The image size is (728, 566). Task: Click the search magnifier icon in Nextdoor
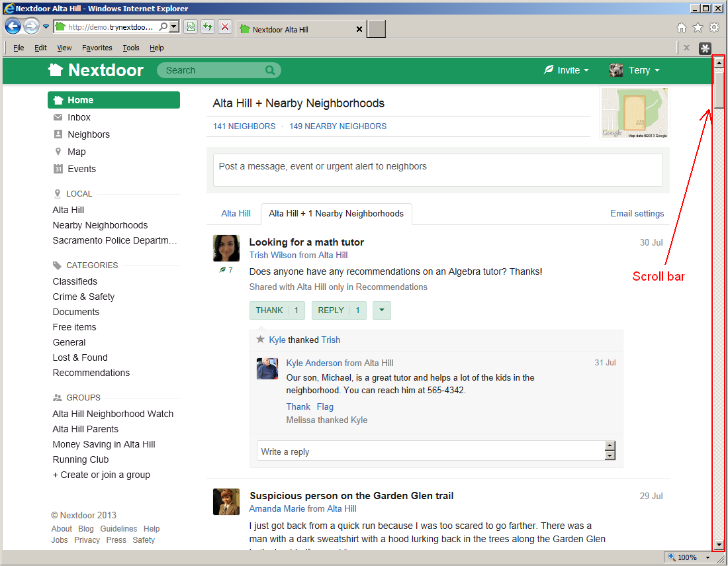[x=270, y=70]
